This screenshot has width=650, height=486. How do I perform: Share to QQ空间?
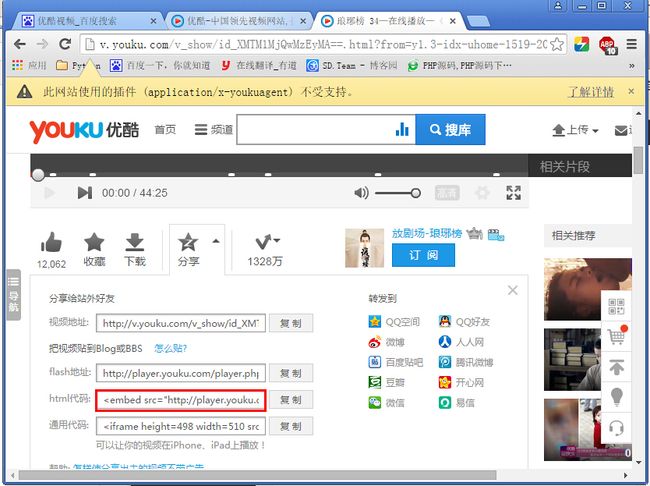(394, 322)
